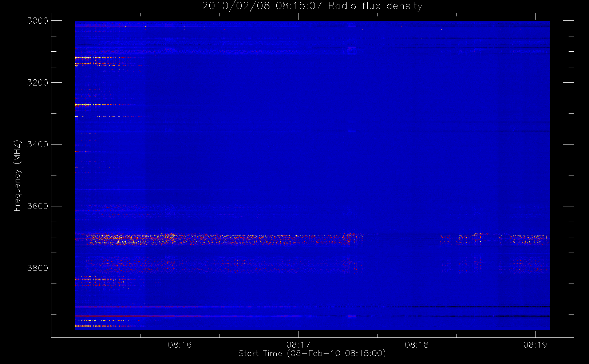This screenshot has width=589, height=364.
Task: Click the 08:16 time tick label
Action: [x=180, y=345]
